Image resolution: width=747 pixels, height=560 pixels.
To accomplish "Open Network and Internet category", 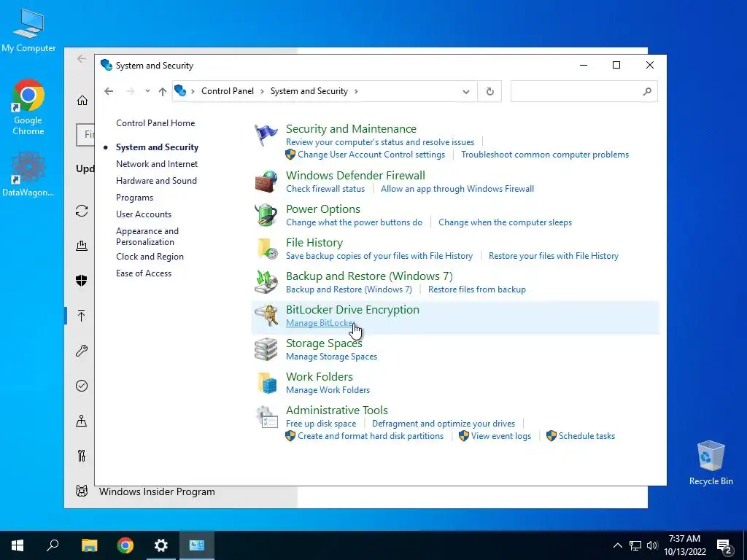I will 157,164.
